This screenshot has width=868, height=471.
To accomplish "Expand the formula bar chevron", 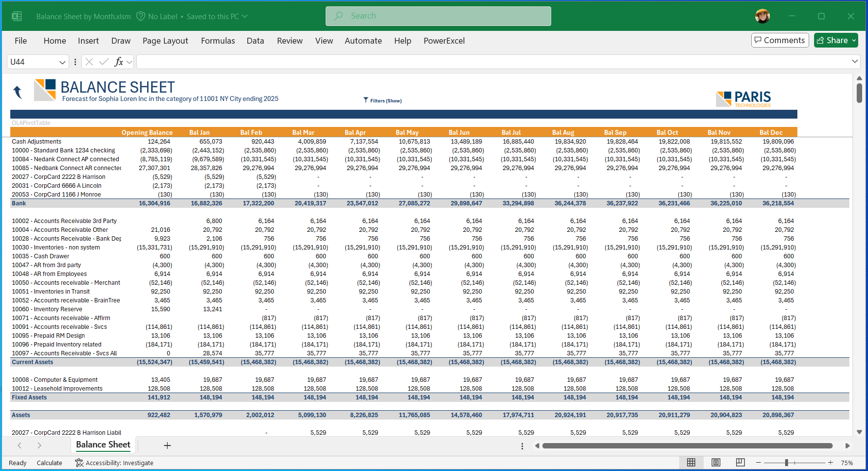I will [x=855, y=61].
